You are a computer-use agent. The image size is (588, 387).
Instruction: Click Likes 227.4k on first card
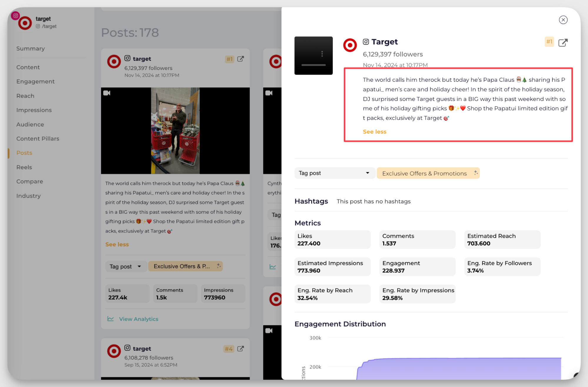tap(127, 294)
